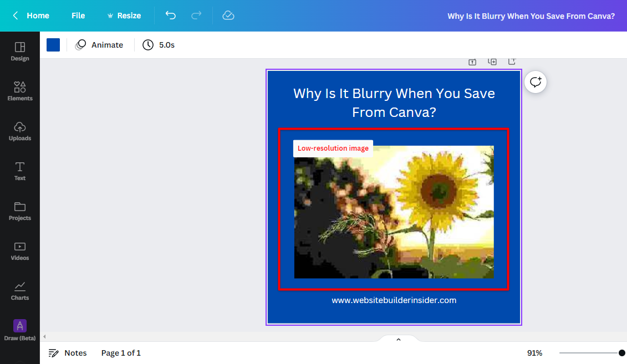Open the Uploads panel
627x364 pixels.
coord(20,131)
